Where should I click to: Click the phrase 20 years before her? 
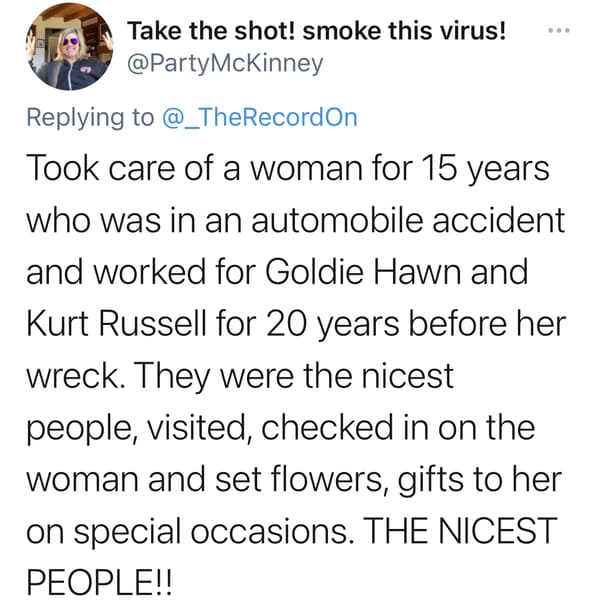[x=416, y=325]
